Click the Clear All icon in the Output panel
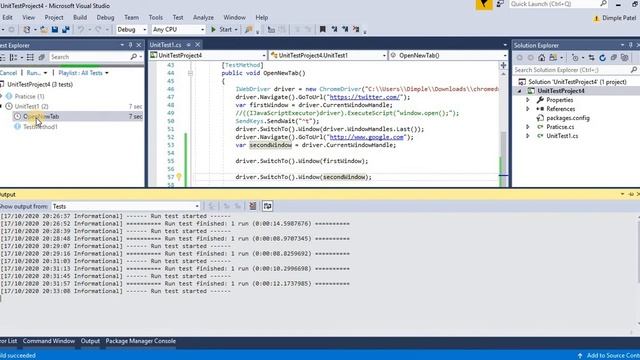The width and height of the screenshot is (640, 360). pos(253,206)
